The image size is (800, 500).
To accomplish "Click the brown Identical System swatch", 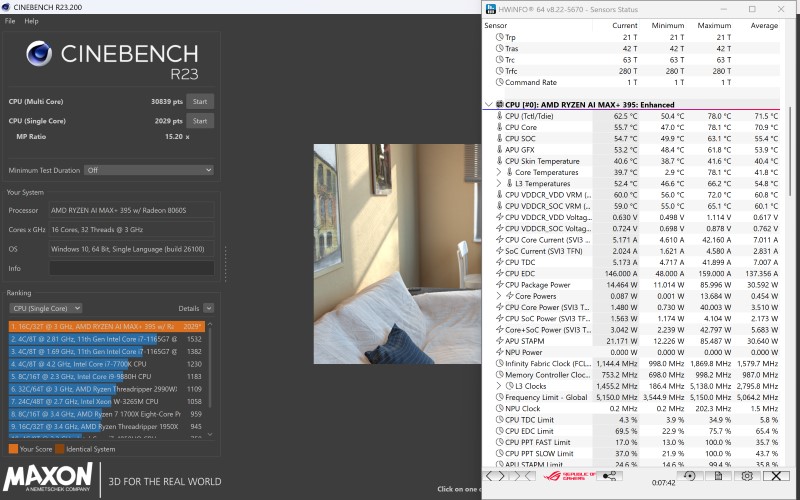I will (x=60, y=449).
